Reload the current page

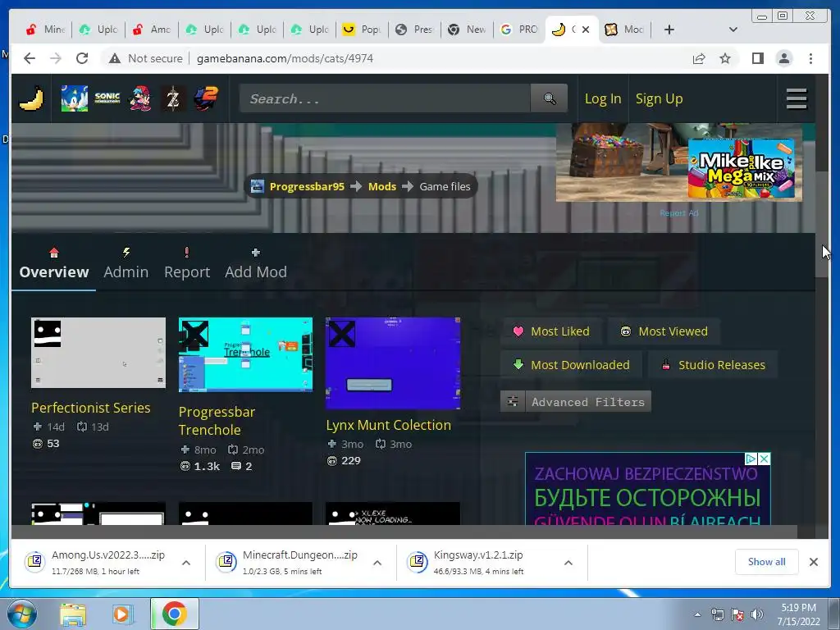(82, 58)
